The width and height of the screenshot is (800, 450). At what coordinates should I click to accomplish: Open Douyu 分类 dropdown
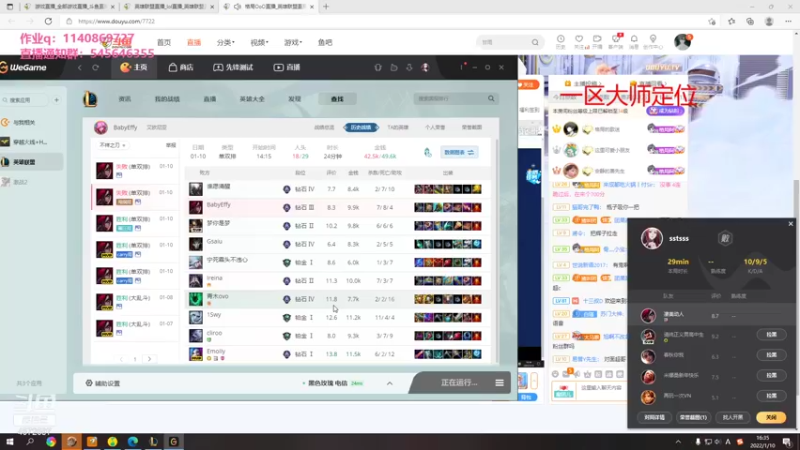tap(225, 42)
